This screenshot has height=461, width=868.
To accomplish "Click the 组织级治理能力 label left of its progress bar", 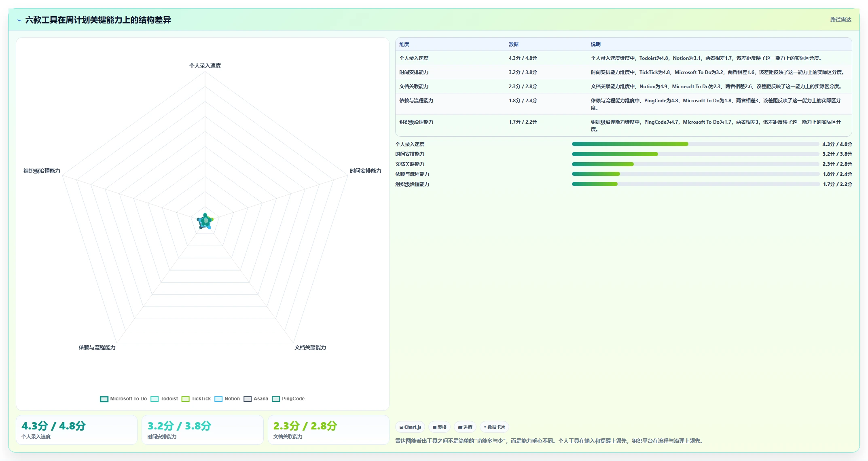I will coord(413,184).
